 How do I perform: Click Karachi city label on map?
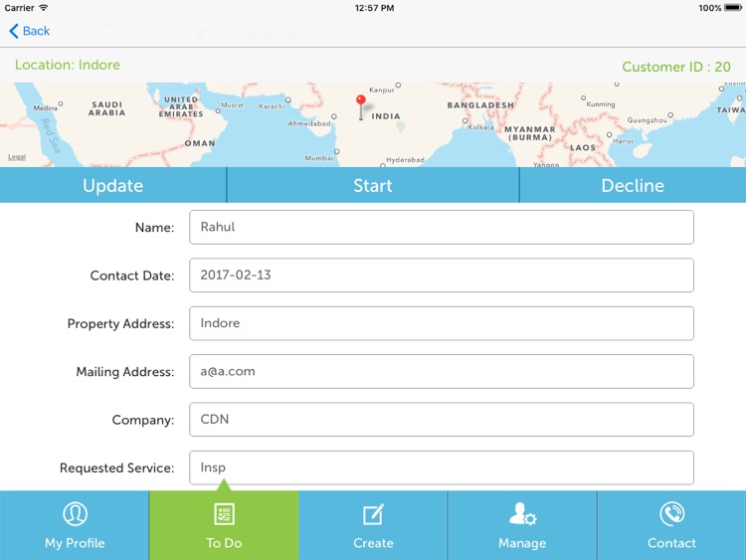point(272,106)
